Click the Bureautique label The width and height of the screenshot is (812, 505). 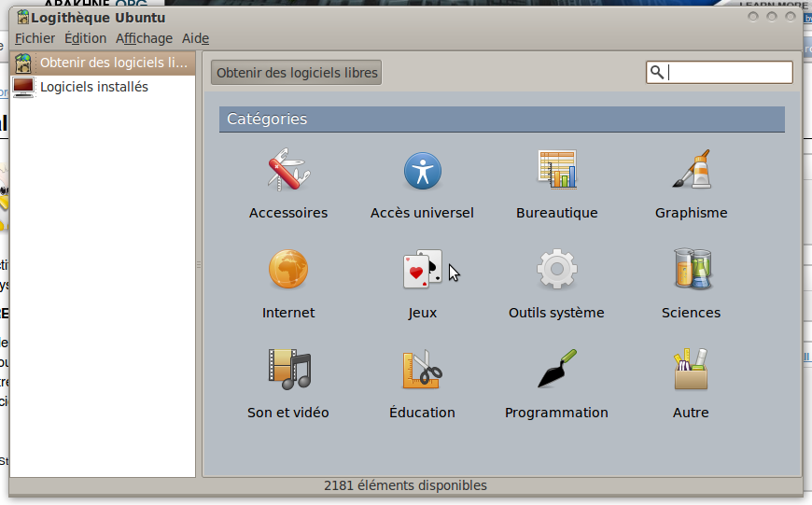(x=556, y=213)
